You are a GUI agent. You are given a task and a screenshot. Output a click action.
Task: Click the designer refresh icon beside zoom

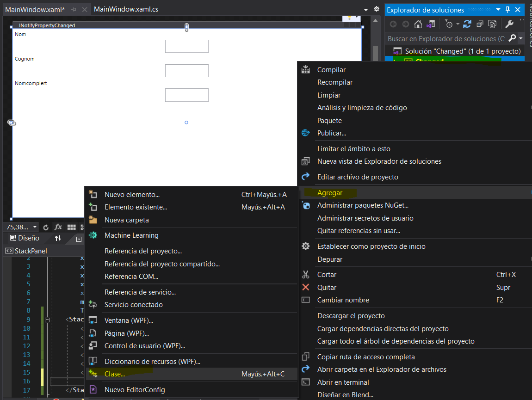(x=46, y=227)
